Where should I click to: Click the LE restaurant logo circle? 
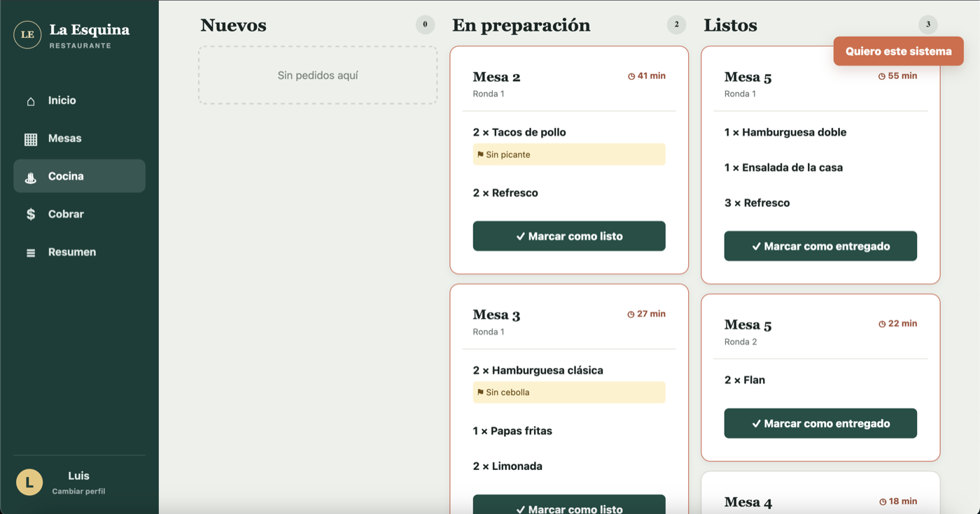[27, 35]
